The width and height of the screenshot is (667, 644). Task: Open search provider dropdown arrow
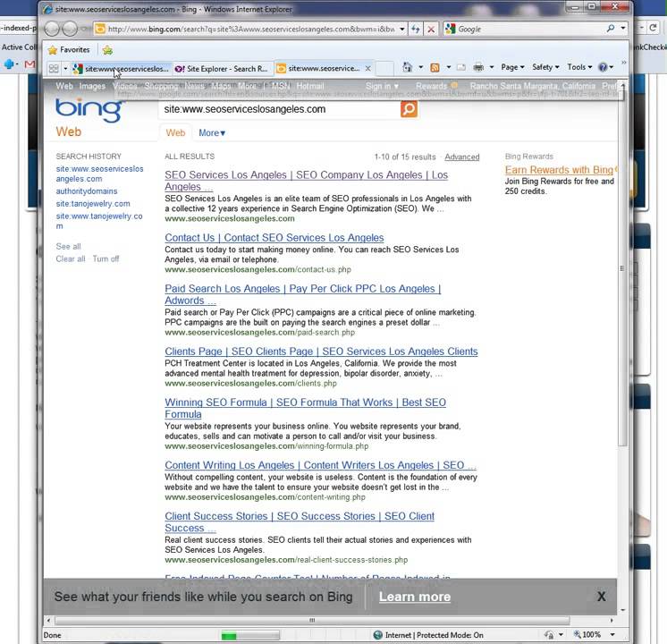[x=623, y=29]
